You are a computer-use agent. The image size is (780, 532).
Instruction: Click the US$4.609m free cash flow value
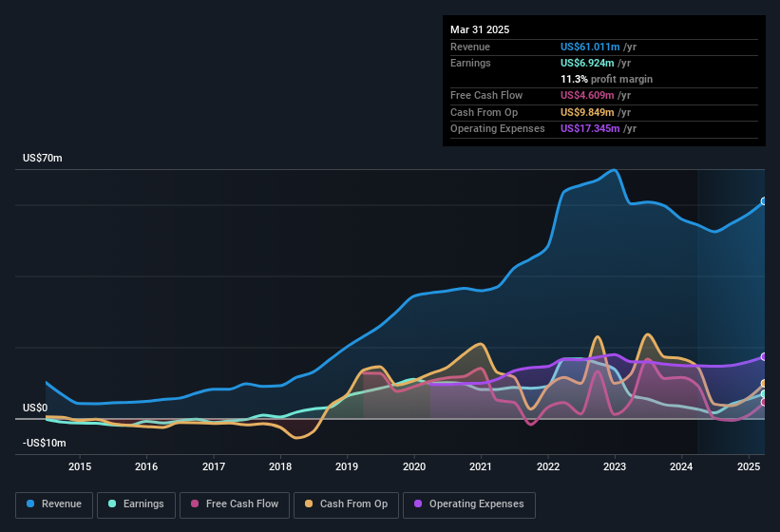587,95
